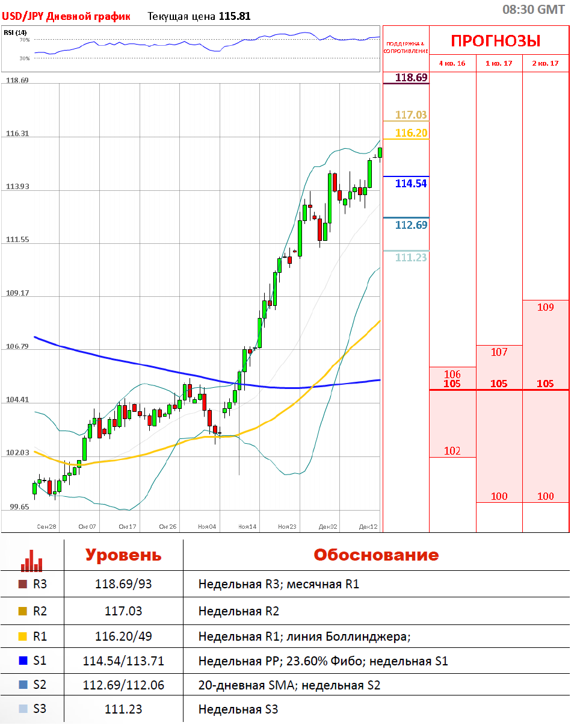Click the USD/JPY Дневной график title
Viewport: 577px width, 728px height.
pos(66,16)
